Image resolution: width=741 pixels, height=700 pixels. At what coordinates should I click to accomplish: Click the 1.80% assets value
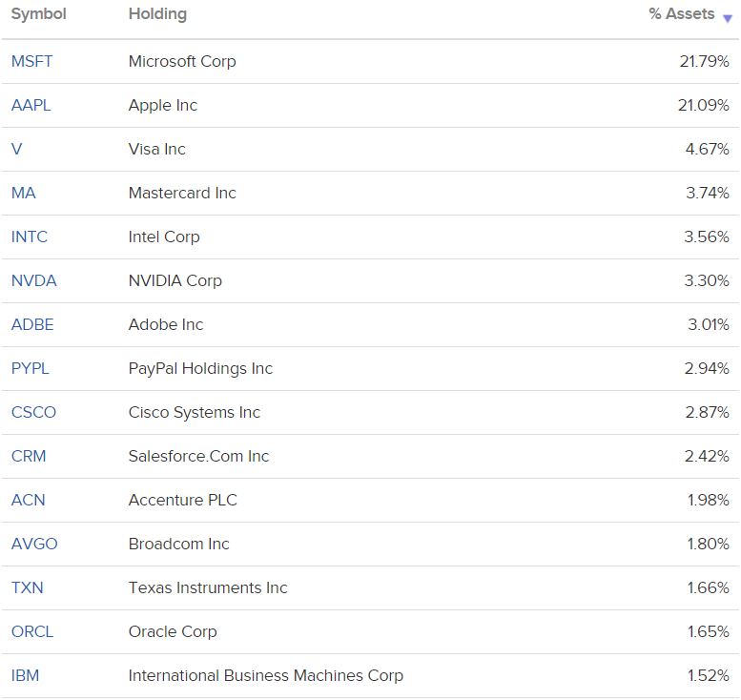[x=709, y=544]
